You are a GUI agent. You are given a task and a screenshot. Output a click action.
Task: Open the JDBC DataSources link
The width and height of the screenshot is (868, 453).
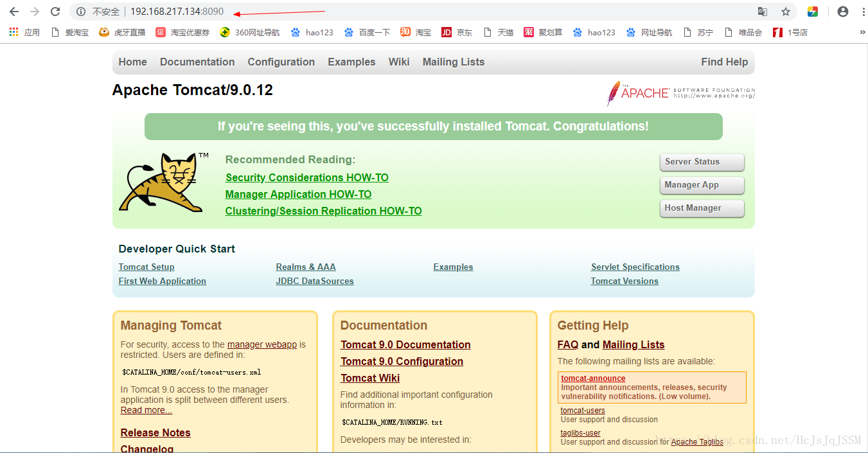tap(315, 281)
